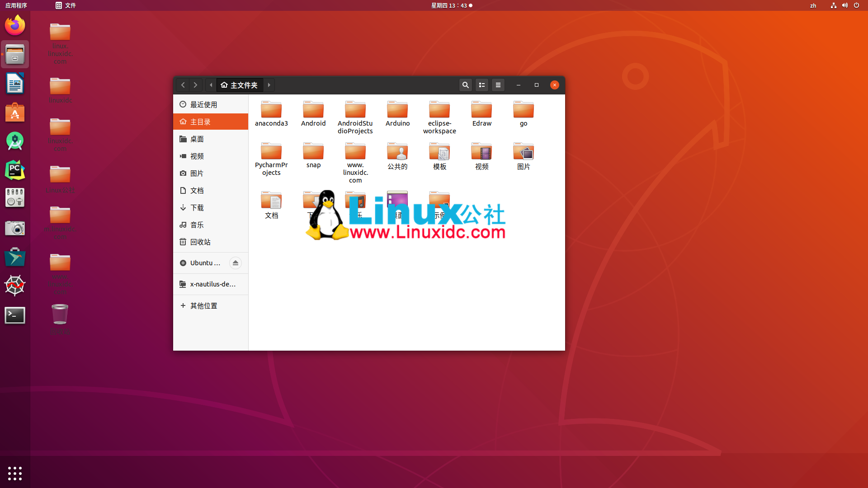Close the Files window

[x=555, y=85]
